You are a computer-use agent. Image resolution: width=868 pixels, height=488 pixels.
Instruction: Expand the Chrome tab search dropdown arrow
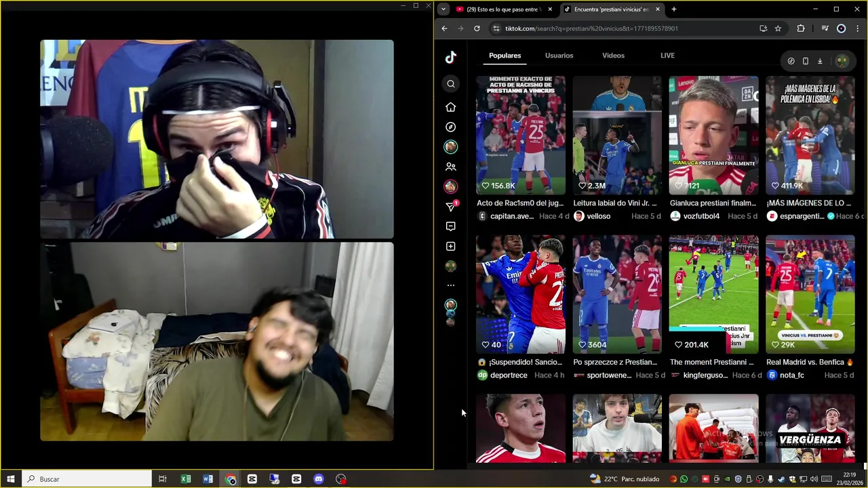(x=443, y=9)
